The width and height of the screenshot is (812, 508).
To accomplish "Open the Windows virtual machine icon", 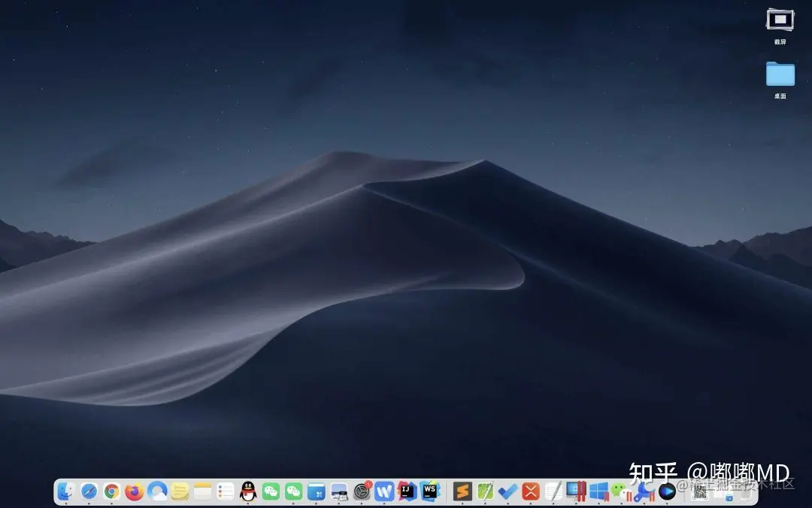I will click(x=599, y=491).
